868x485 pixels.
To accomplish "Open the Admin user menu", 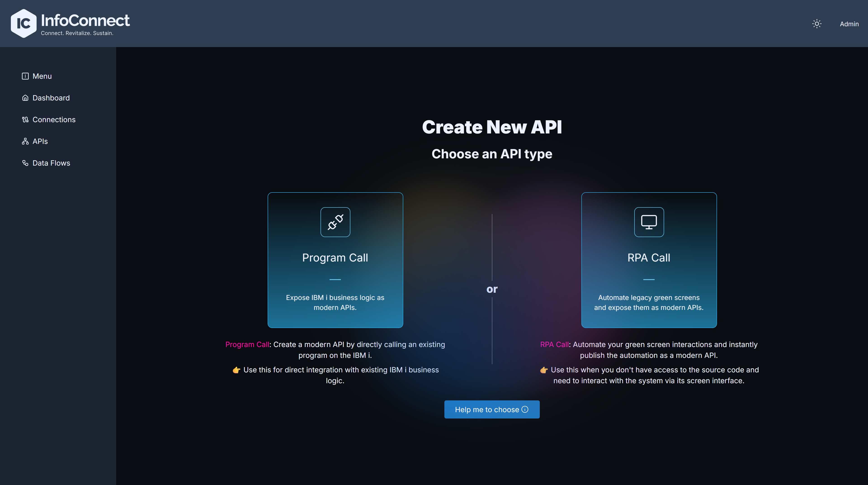I will [849, 24].
